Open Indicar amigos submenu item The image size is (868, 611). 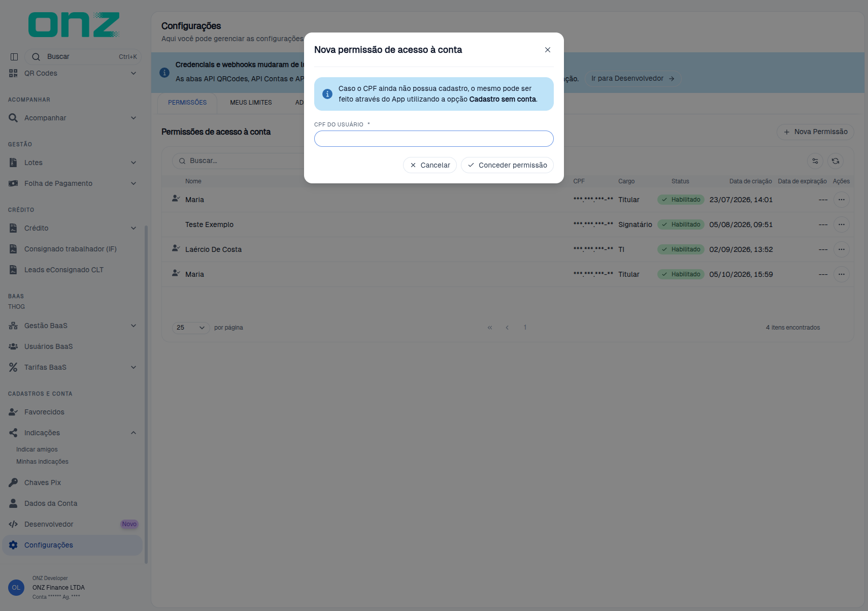(x=37, y=449)
